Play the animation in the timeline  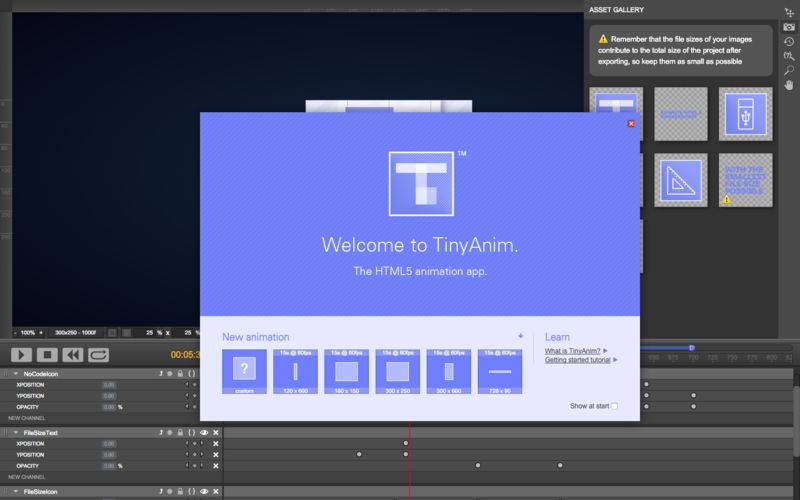(21, 355)
